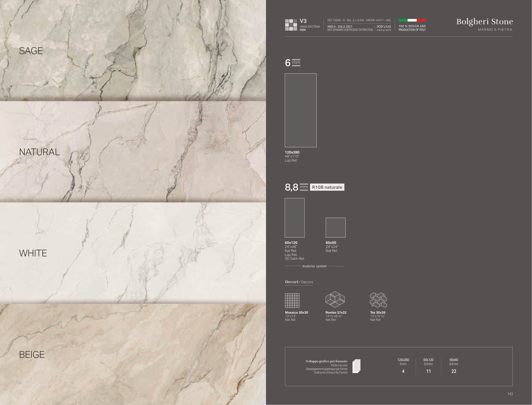
Task: Select the Mosaico 30x30 grid icon
Action: pyautogui.click(x=292, y=300)
